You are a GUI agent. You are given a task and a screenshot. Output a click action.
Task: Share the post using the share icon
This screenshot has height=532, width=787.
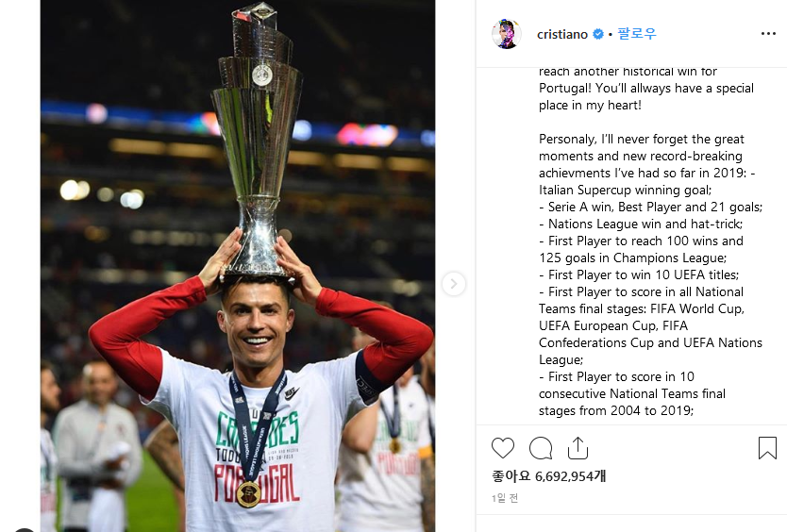tap(578, 448)
